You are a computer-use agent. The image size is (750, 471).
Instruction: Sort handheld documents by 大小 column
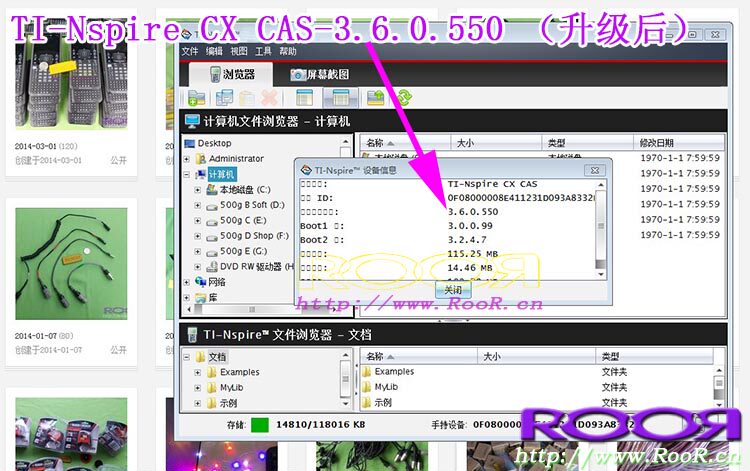[537, 356]
